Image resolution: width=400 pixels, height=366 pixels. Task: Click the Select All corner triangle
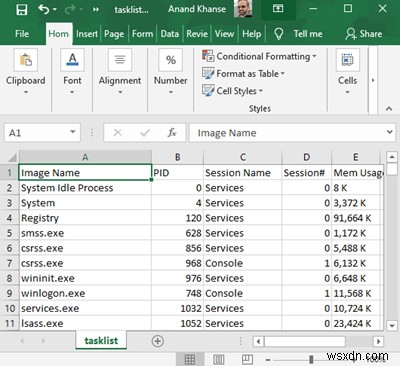pyautogui.click(x=12, y=157)
